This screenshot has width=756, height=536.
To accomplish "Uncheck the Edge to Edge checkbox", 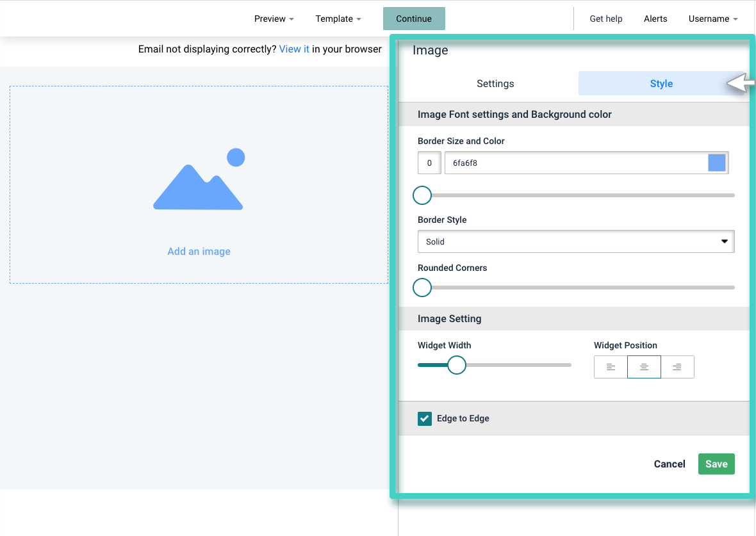I will click(424, 418).
